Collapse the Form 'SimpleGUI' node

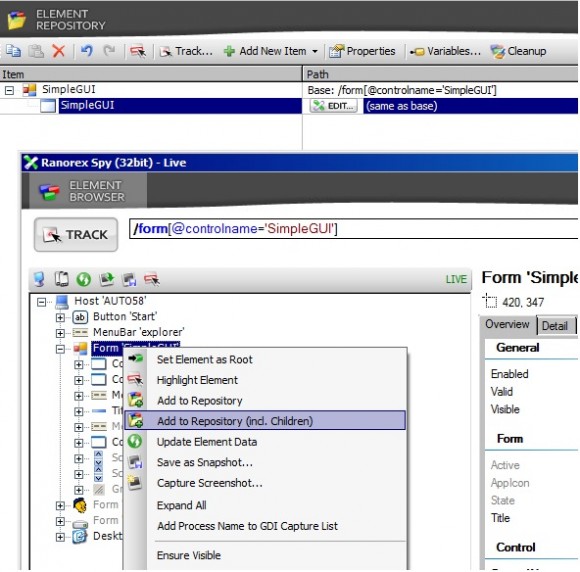(60, 349)
